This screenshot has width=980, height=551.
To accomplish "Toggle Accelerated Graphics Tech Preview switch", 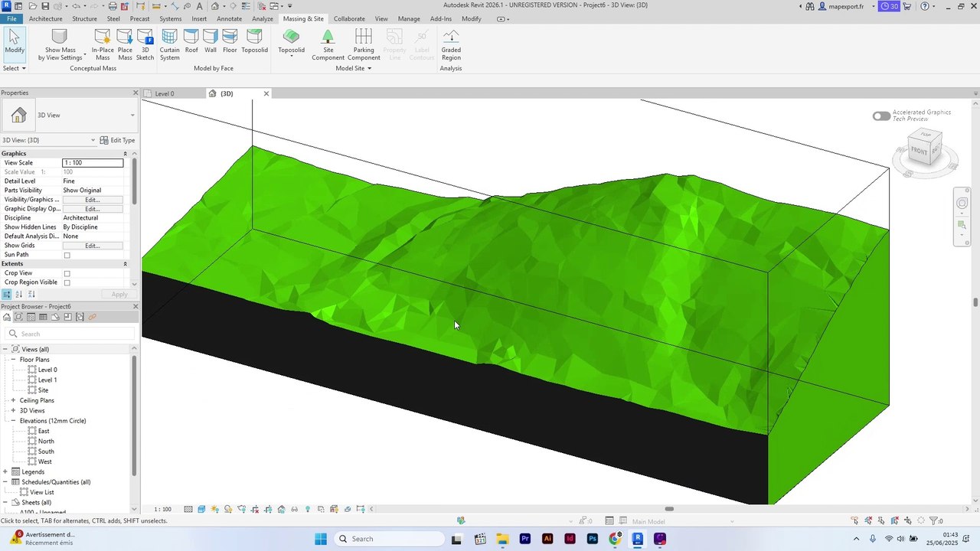I will [881, 116].
